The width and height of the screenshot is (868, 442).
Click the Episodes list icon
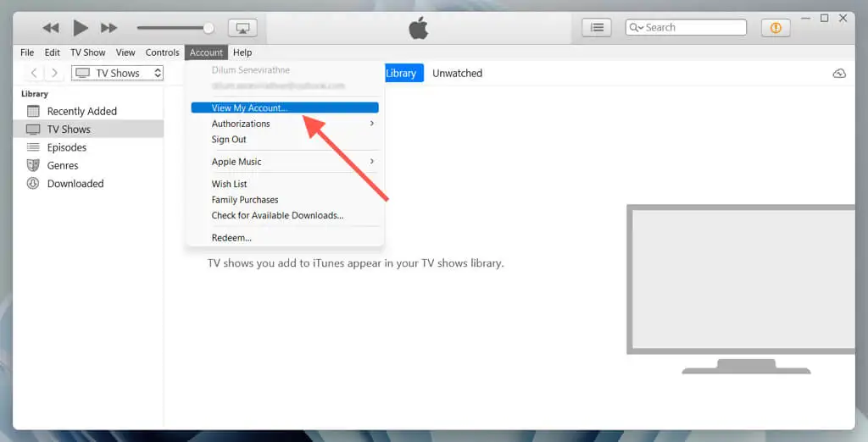tap(33, 147)
